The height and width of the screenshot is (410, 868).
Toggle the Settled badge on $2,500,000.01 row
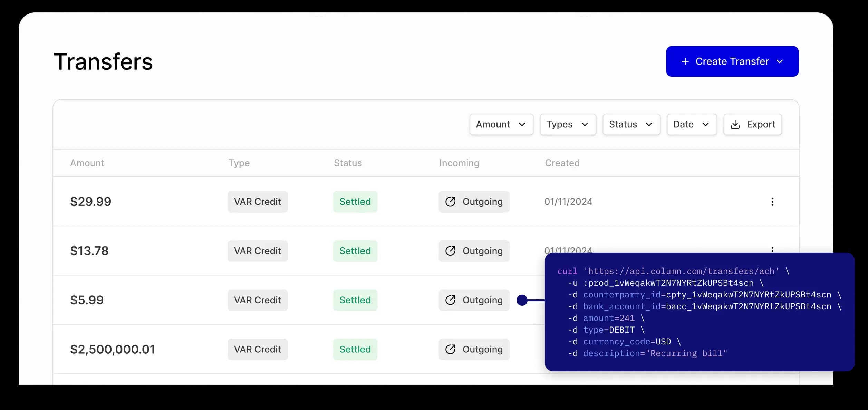(x=355, y=349)
